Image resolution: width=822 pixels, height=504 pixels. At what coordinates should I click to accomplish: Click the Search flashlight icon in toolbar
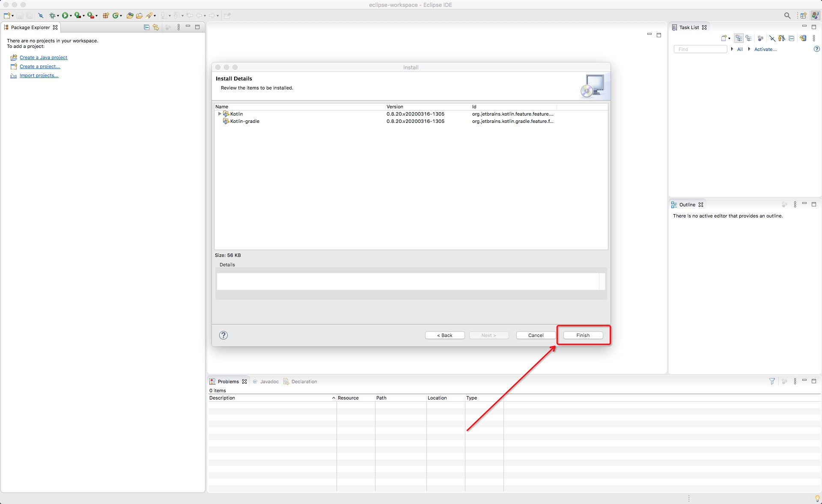point(149,15)
